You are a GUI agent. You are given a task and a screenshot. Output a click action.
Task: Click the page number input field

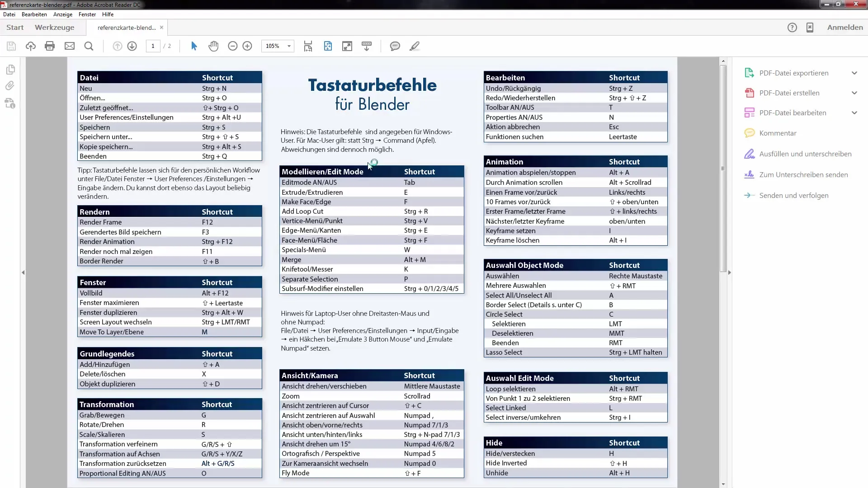pyautogui.click(x=153, y=46)
